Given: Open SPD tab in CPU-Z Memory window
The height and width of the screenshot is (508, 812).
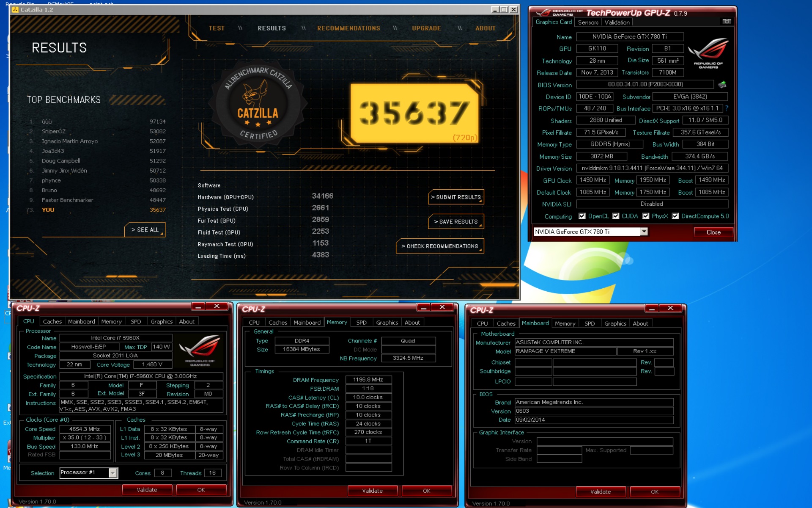Looking at the screenshot, I should coord(361,323).
